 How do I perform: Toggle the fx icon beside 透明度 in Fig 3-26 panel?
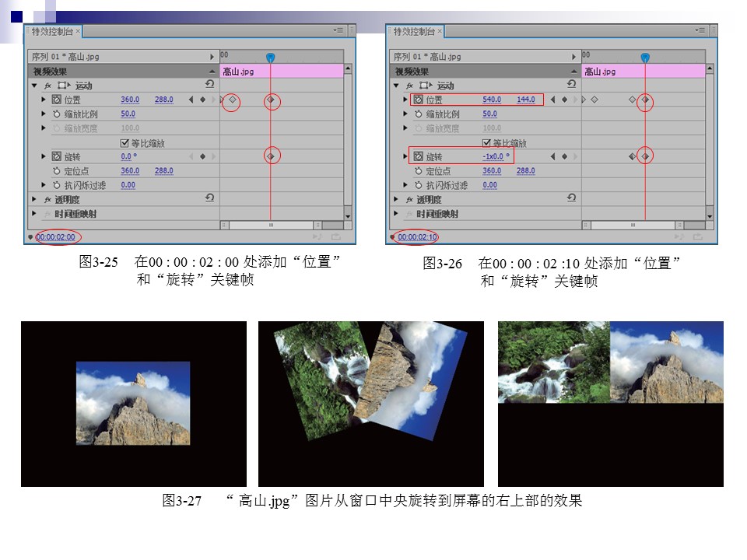click(x=410, y=200)
